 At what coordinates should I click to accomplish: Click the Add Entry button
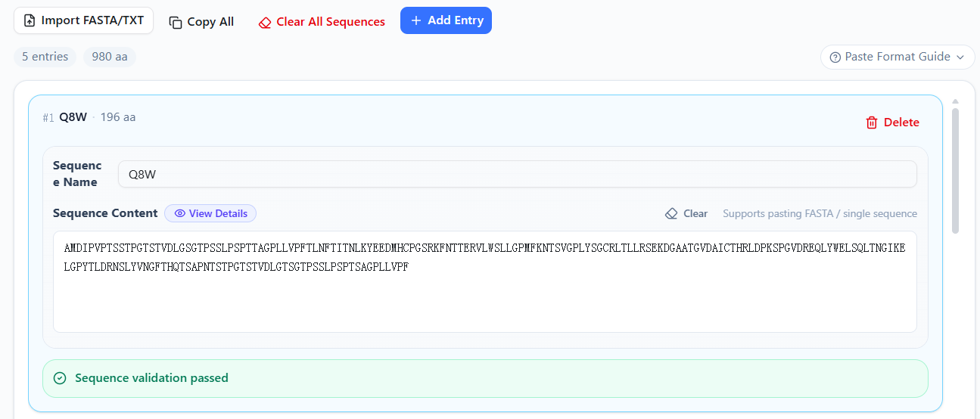click(446, 20)
